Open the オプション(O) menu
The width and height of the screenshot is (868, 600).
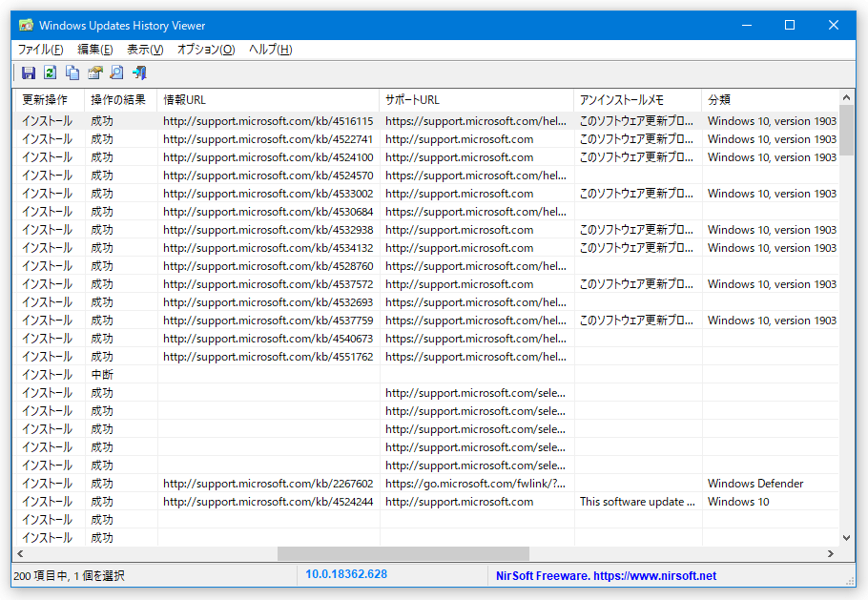coord(206,50)
